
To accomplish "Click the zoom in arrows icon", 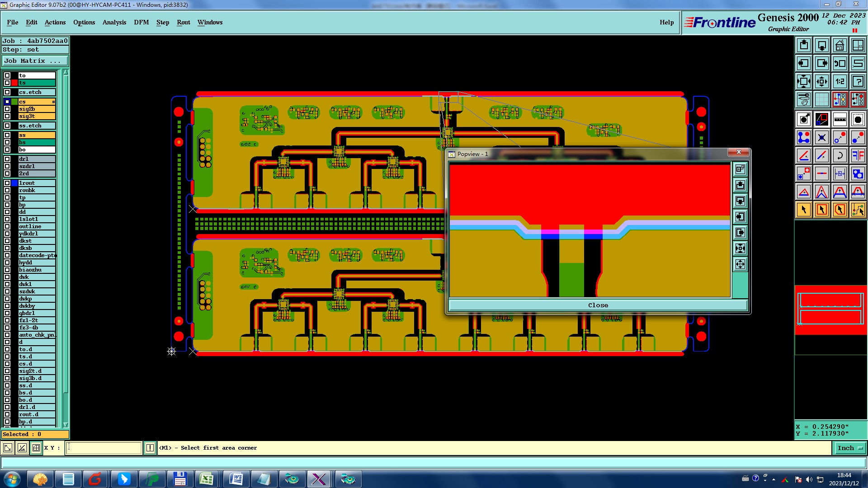I will tap(803, 81).
